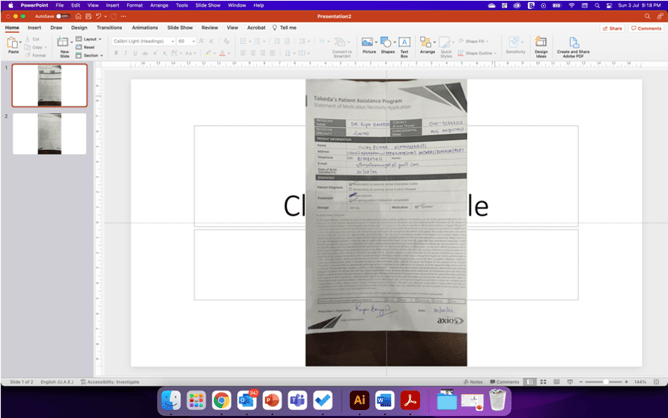The width and height of the screenshot is (668, 418).
Task: Open the font name combo box
Action: pos(142,41)
